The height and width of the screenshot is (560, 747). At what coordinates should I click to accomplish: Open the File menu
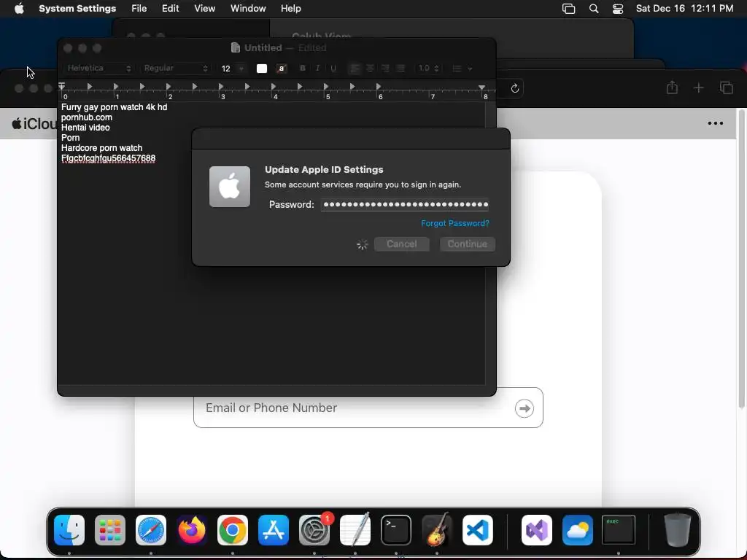pyautogui.click(x=139, y=9)
